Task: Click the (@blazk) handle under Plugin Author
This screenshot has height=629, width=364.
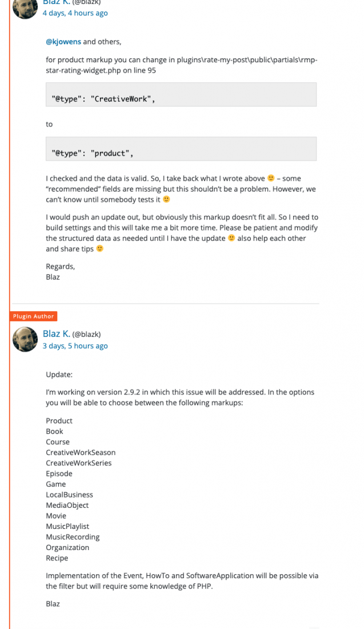Action: [87, 334]
